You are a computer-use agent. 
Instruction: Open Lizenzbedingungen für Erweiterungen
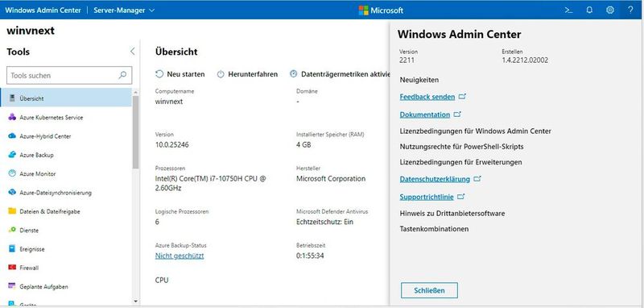[x=460, y=162]
